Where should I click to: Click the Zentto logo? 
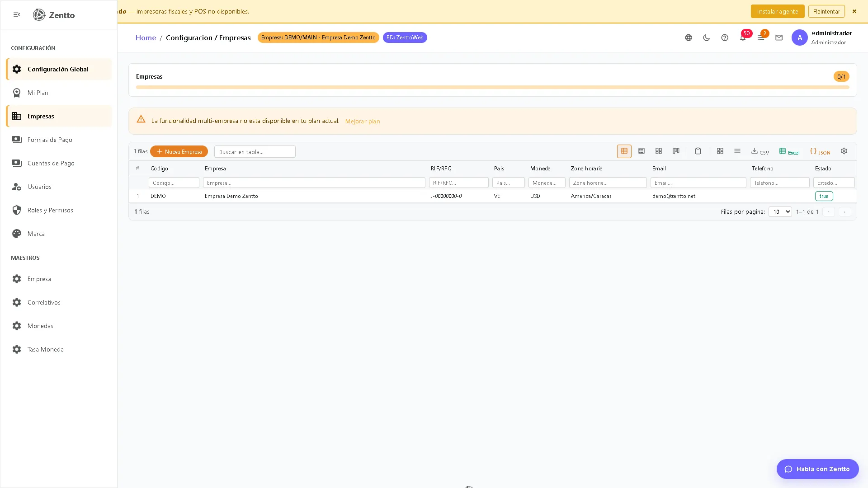[x=54, y=15]
